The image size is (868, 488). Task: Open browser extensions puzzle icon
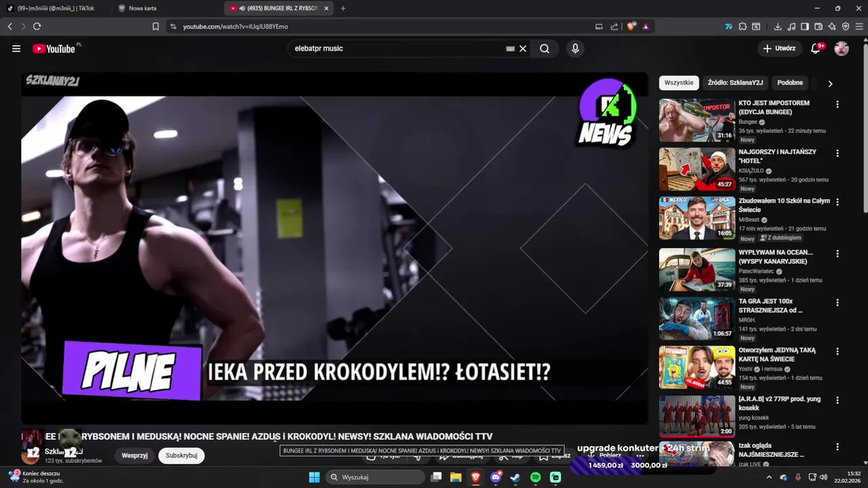[x=743, y=26]
